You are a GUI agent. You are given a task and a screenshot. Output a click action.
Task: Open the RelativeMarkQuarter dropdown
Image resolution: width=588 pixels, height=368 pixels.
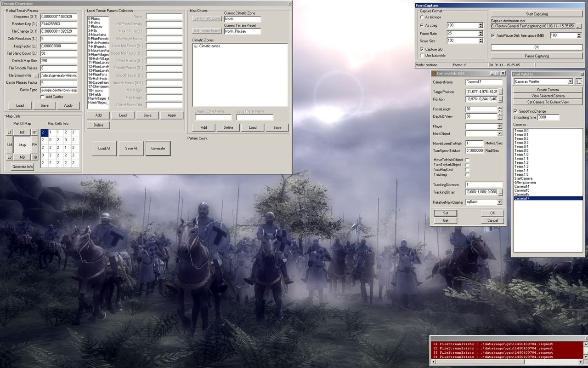click(x=499, y=202)
